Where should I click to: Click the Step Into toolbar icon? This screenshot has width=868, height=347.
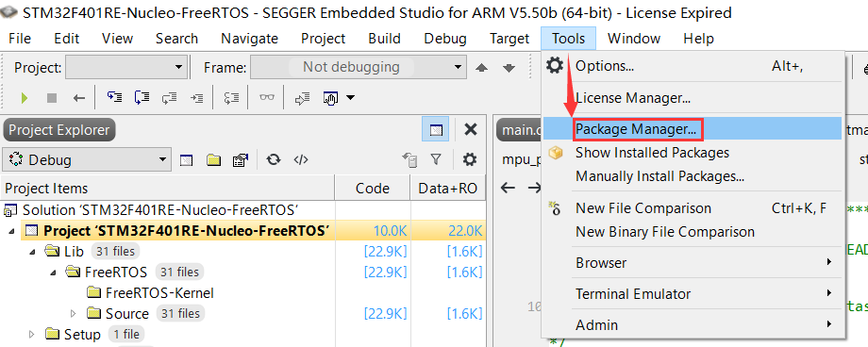tap(114, 98)
